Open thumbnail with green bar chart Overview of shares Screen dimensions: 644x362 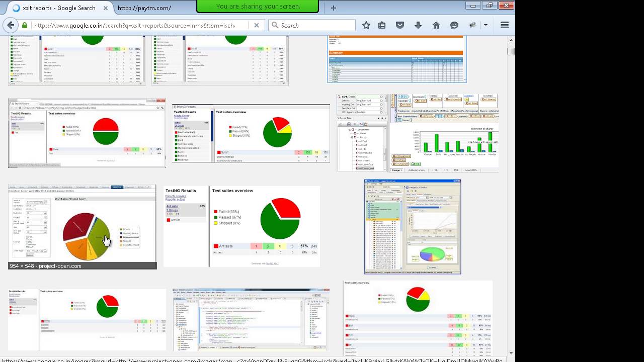click(x=418, y=133)
